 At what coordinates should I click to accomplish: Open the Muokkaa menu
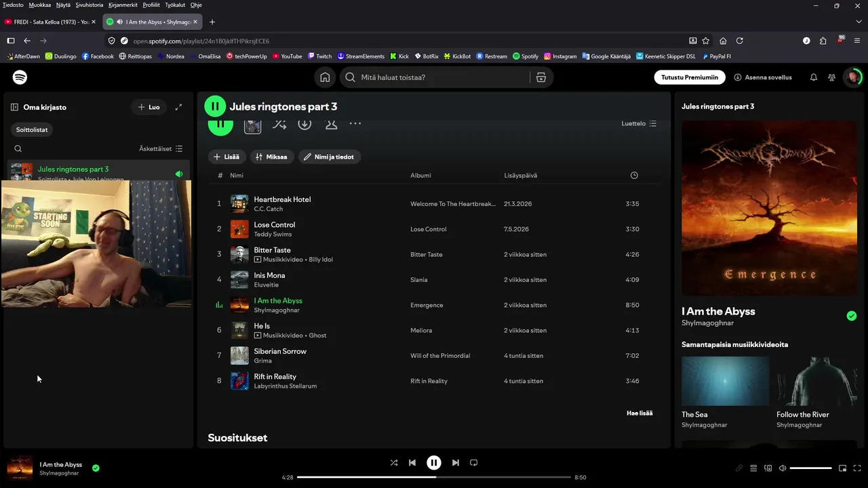[x=40, y=5]
